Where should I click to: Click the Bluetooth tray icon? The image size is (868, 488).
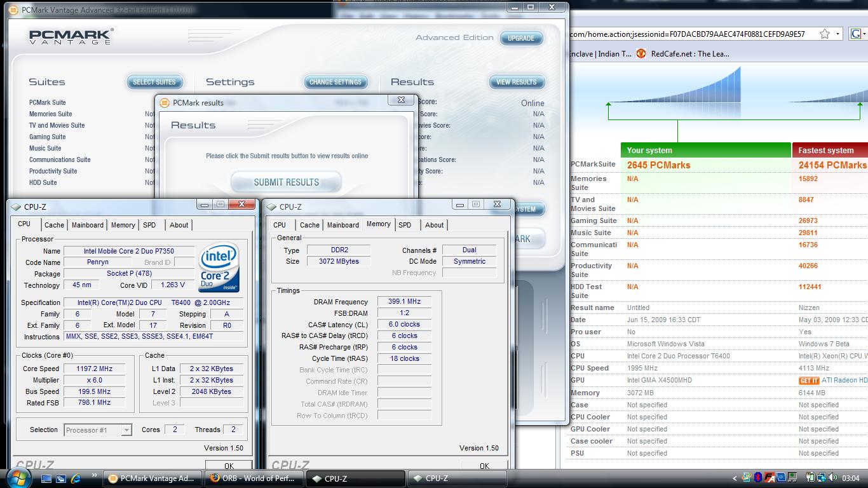757,478
